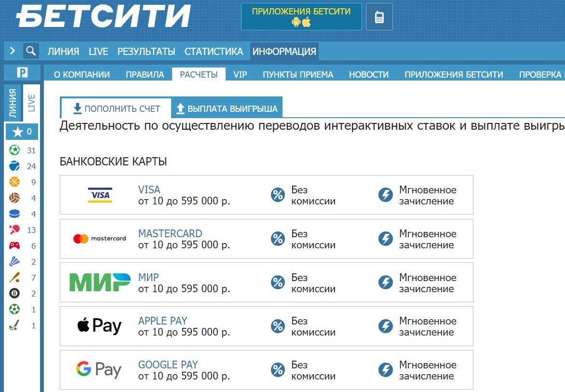This screenshot has width=565, height=392.
Task: Select the РАСЧЕТЫ submenu tab
Action: point(199,74)
